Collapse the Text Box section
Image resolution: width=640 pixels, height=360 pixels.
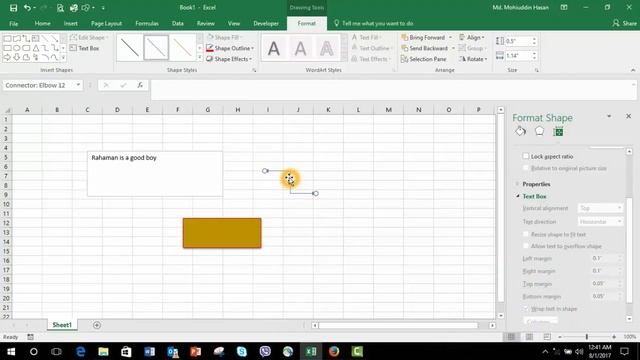(533, 196)
